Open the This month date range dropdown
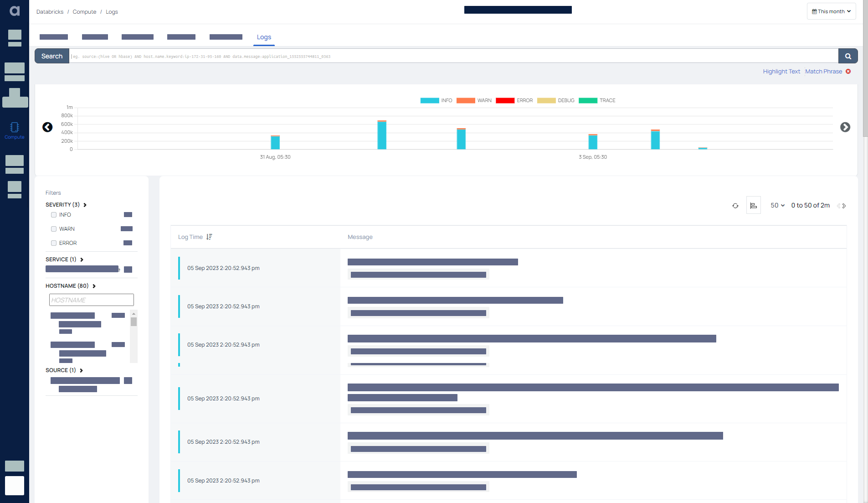Image resolution: width=868 pixels, height=503 pixels. (x=831, y=11)
